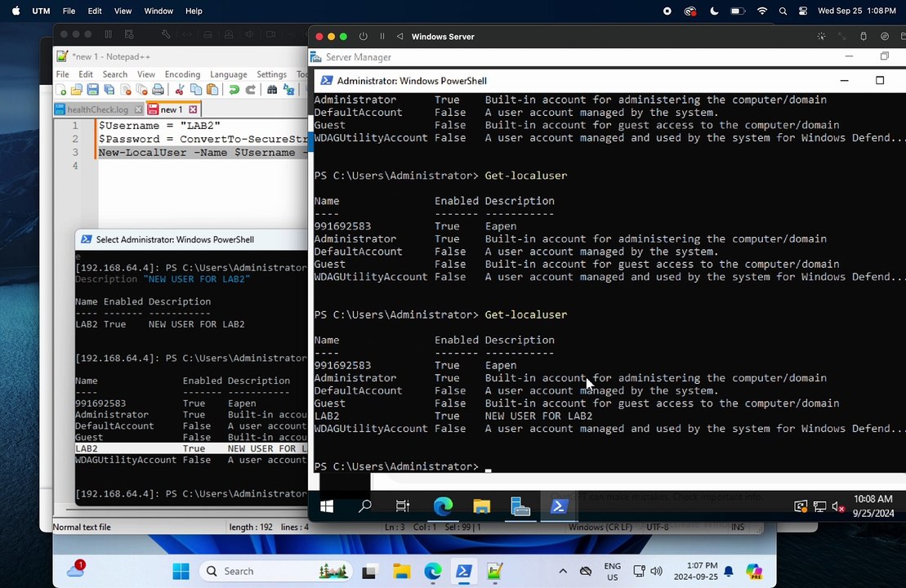Open the macOS Spotlight search icon
Viewport: 906px width, 588px height.
(x=783, y=11)
